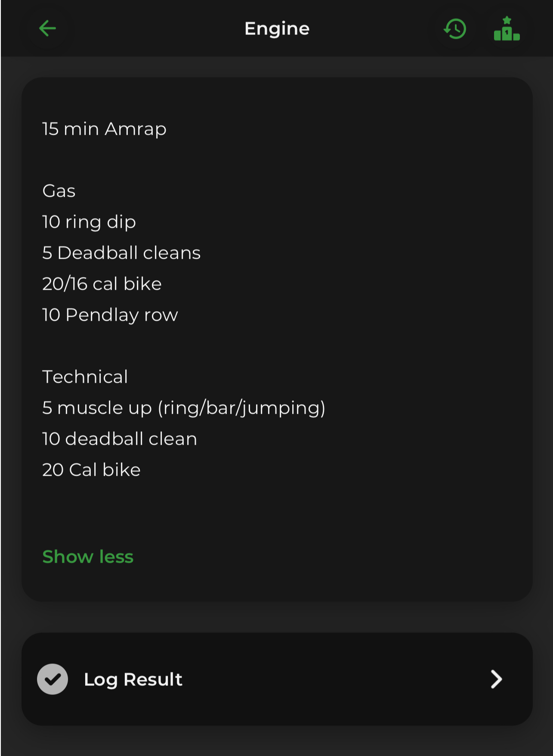Tap the Engine page title
Screen dimensions: 553x756
[277, 29]
